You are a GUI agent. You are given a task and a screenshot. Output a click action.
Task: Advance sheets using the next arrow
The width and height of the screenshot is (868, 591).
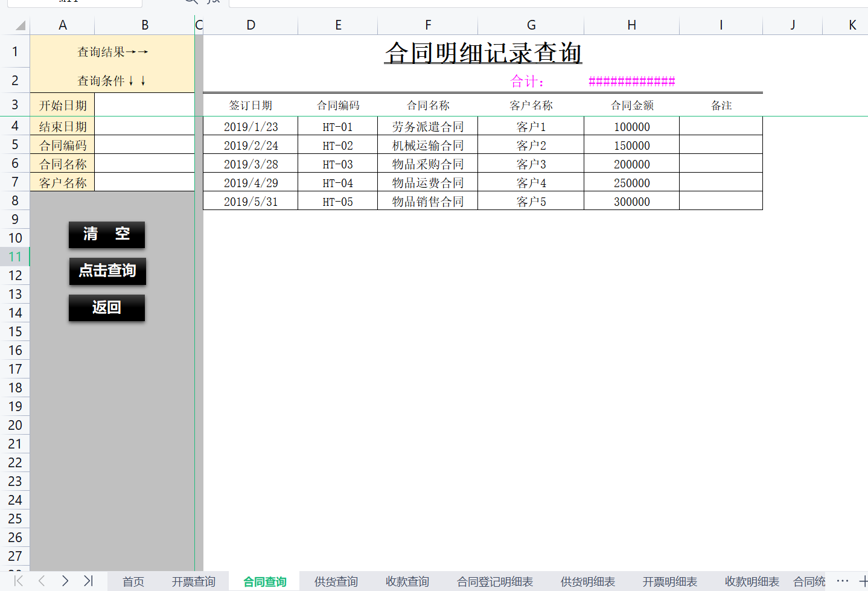tap(65, 581)
